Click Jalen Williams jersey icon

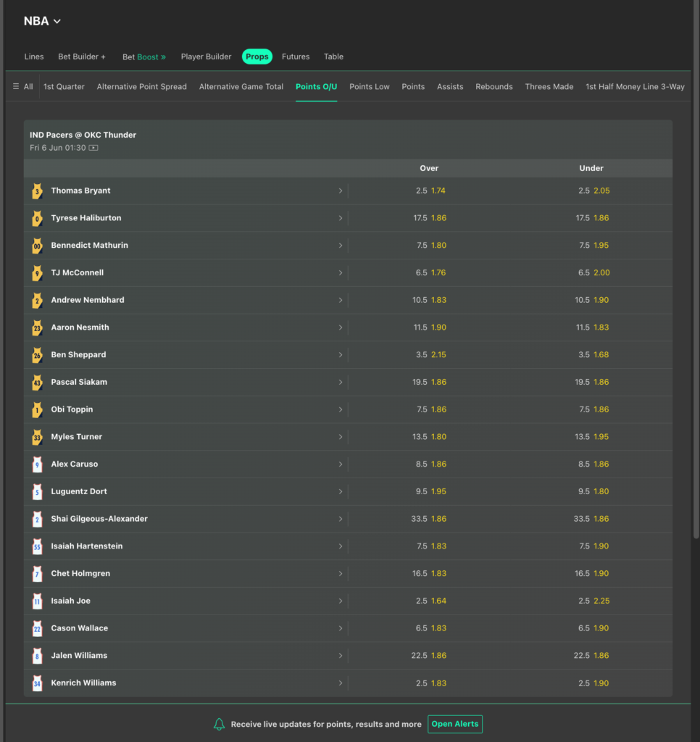click(x=38, y=656)
